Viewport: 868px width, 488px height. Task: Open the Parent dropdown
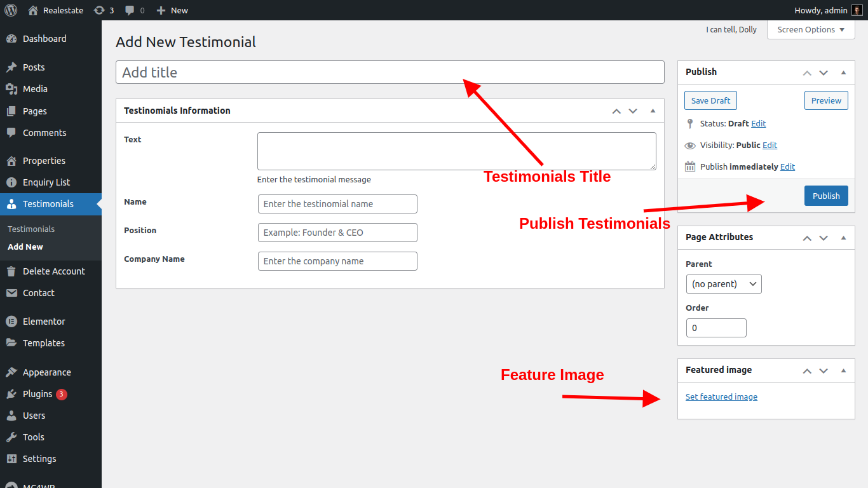pos(724,284)
